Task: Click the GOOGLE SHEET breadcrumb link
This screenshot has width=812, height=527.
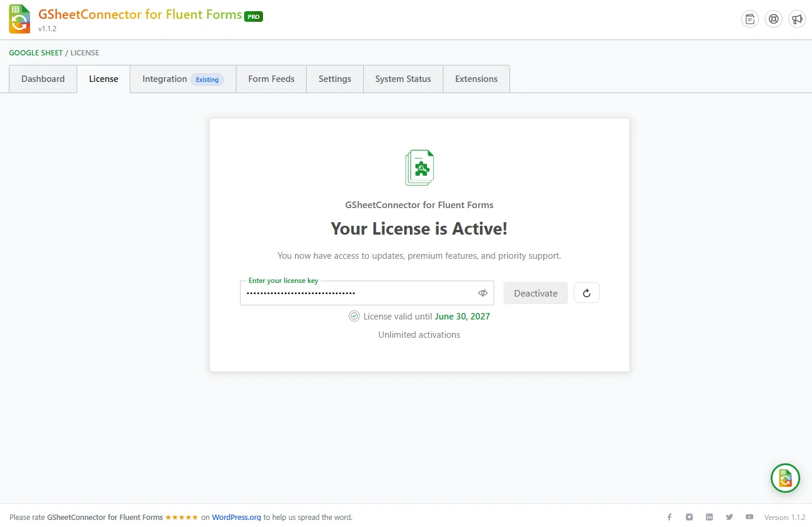Action: click(36, 52)
